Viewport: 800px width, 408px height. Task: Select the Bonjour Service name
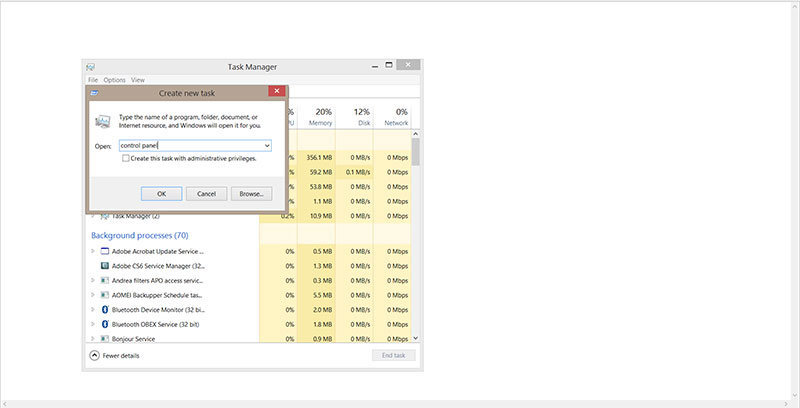click(x=133, y=339)
